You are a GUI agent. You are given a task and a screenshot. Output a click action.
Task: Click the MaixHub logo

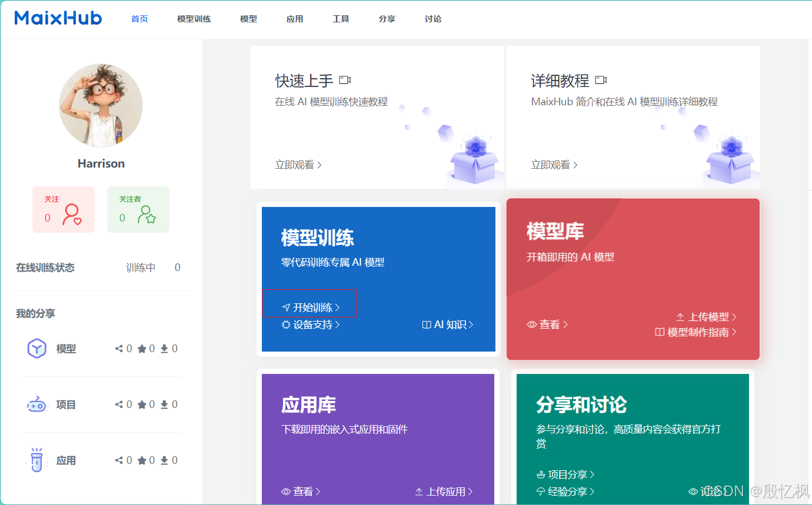pyautogui.click(x=58, y=18)
